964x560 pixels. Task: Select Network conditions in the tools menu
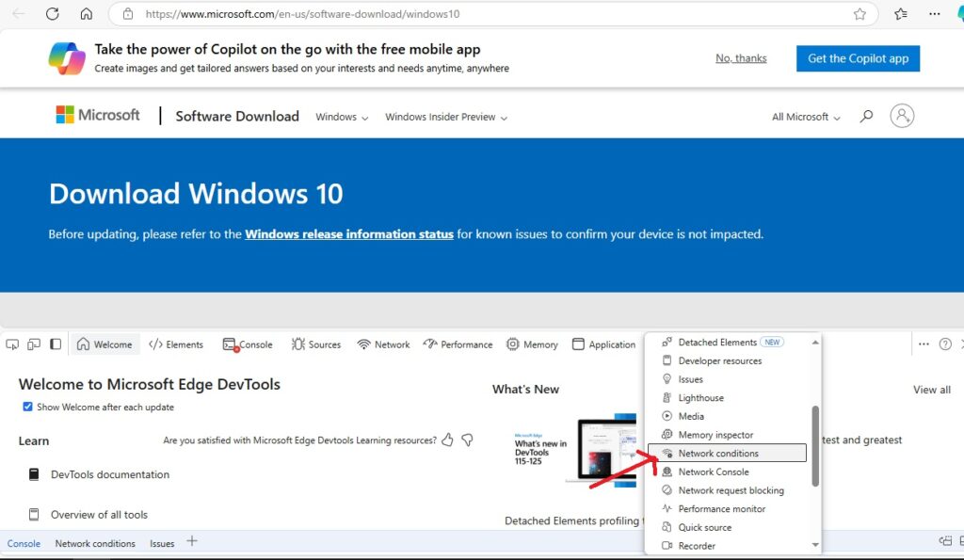click(728, 453)
